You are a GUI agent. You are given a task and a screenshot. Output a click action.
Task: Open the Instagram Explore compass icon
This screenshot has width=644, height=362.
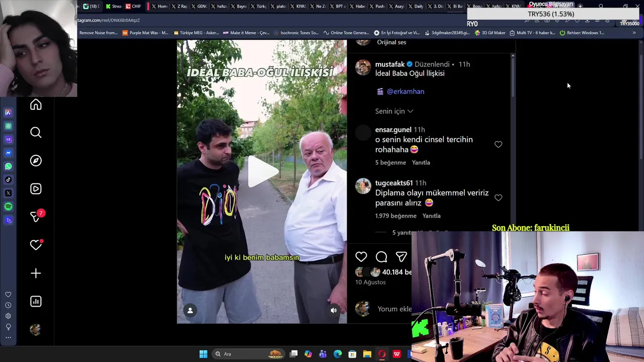tap(36, 160)
